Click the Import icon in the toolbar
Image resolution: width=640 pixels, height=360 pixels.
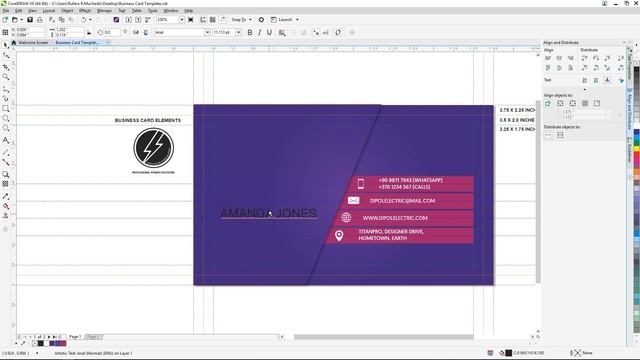[x=129, y=20]
